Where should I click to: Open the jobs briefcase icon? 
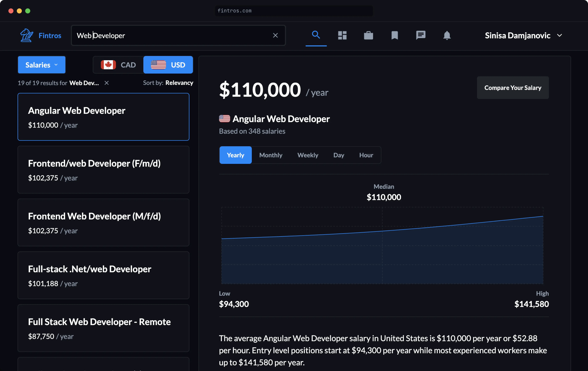[368, 35]
